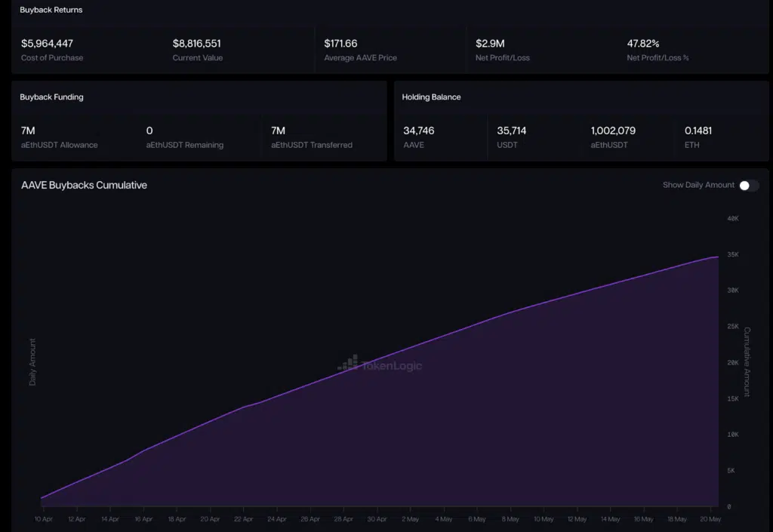The width and height of the screenshot is (773, 532).
Task: Click the 7M aEthUSDT Transferred value
Action: [x=278, y=131]
